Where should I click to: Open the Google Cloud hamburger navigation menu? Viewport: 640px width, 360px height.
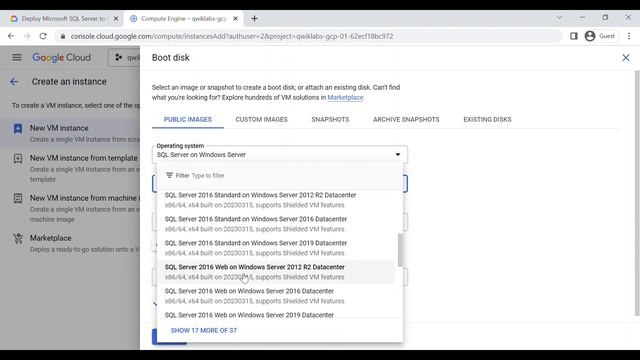pyautogui.click(x=17, y=58)
